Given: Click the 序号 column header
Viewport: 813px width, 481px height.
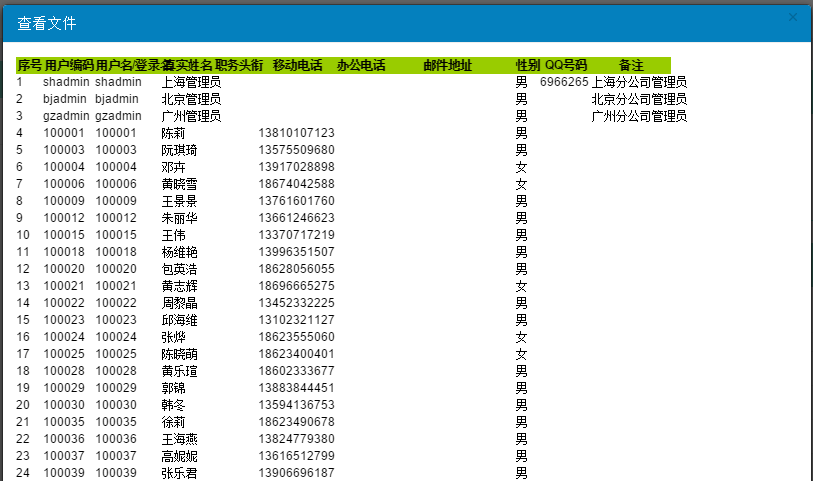Looking at the screenshot, I should (30, 65).
